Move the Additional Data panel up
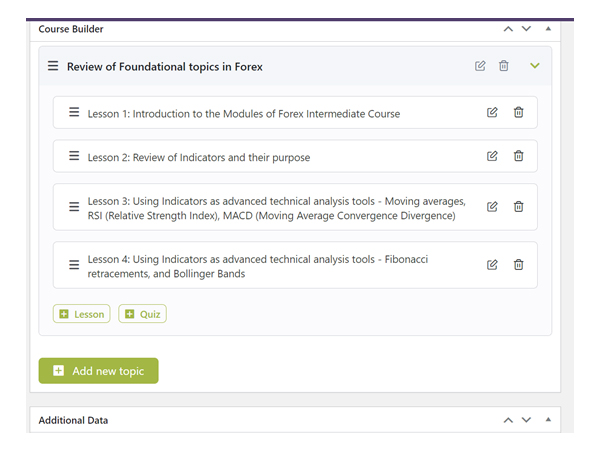Image resolution: width=600 pixels, height=450 pixels. coord(508,420)
